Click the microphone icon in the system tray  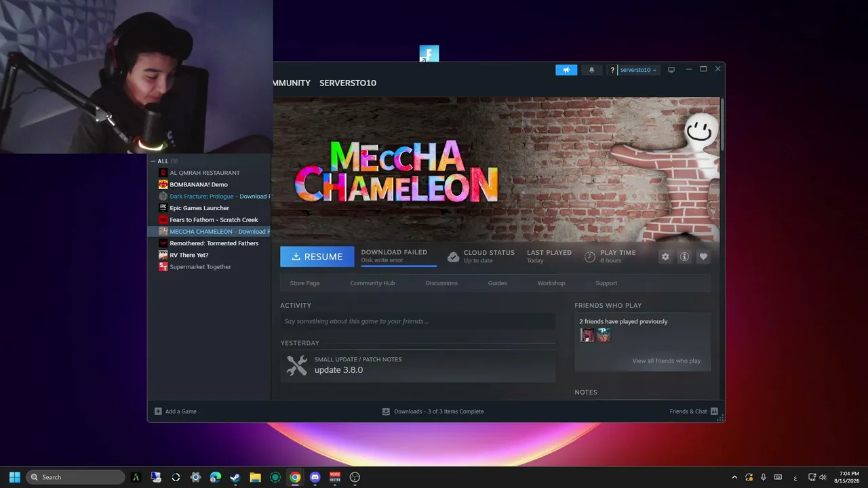coord(764,477)
